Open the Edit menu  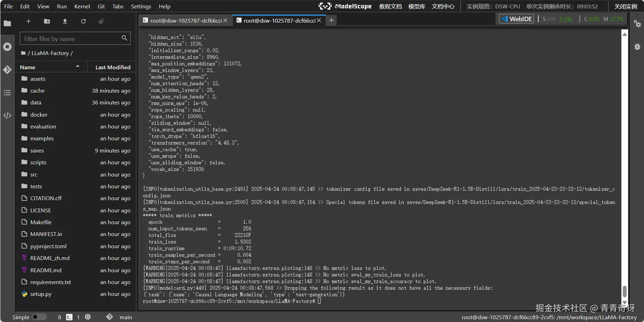coord(25,6)
